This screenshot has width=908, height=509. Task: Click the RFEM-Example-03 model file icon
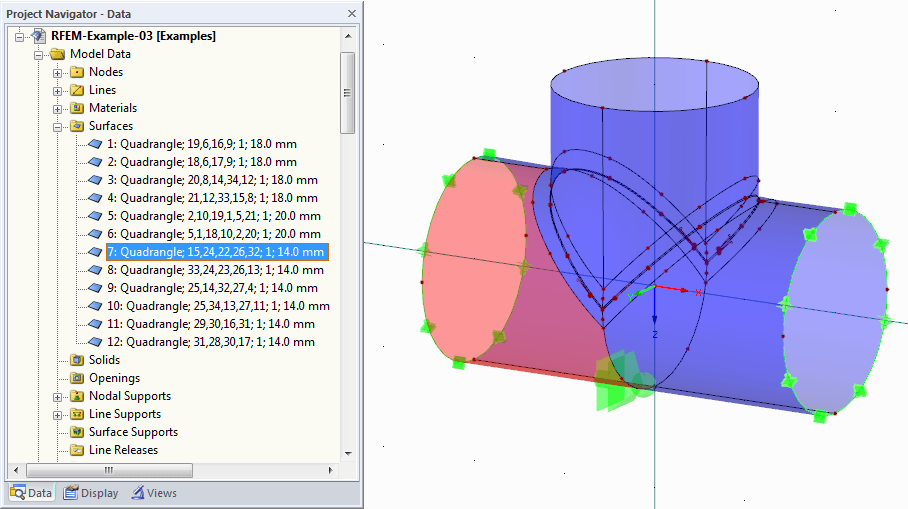[x=39, y=36]
